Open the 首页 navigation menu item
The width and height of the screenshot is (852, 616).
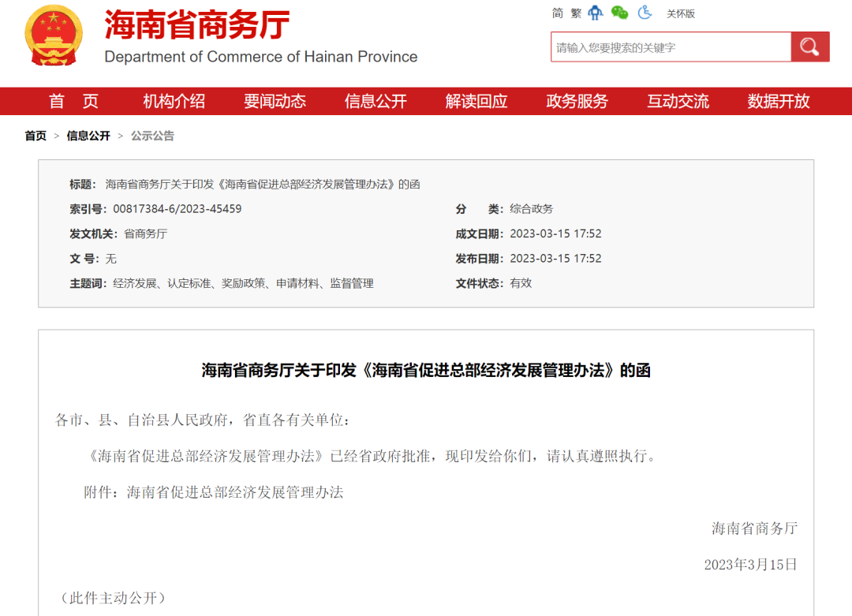coord(73,101)
